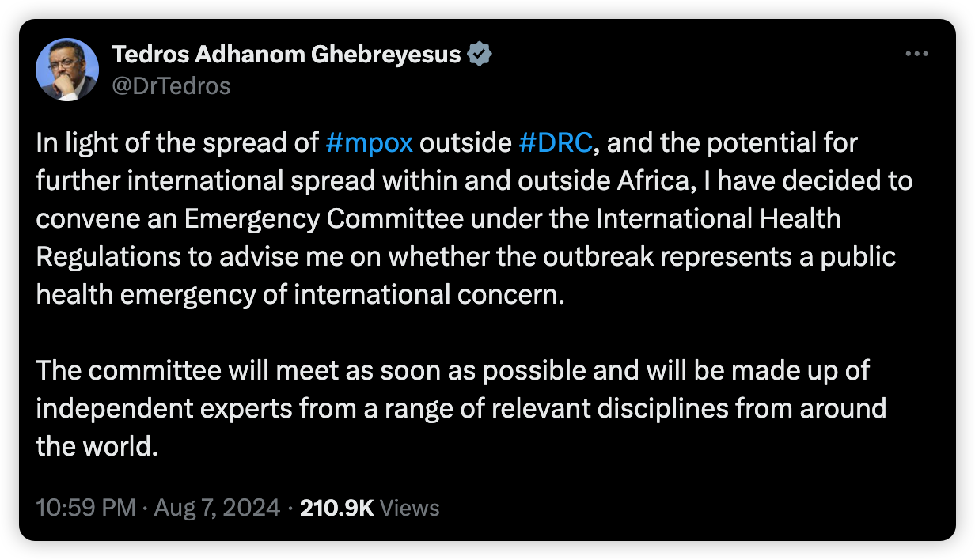Click the 10:59 PM timestamp
975x560 pixels.
point(86,507)
